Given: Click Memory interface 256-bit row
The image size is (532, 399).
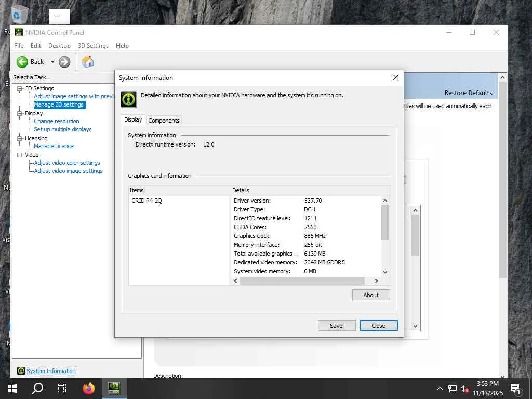Looking at the screenshot, I should tap(307, 245).
